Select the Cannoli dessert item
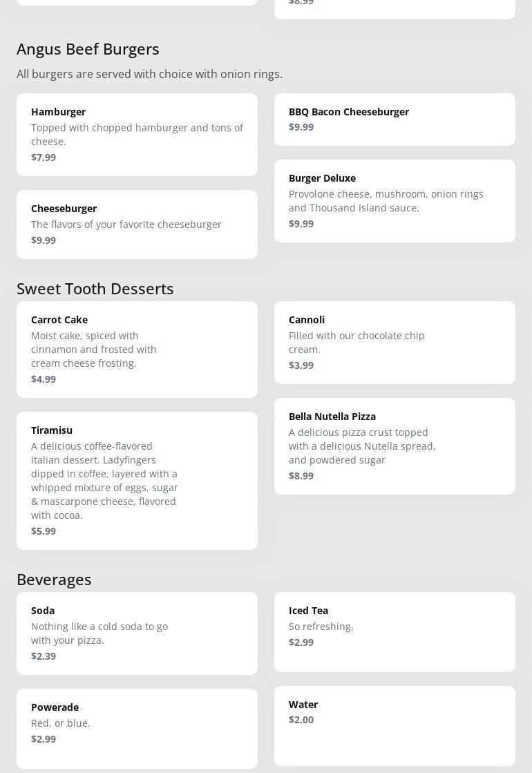 coord(394,342)
